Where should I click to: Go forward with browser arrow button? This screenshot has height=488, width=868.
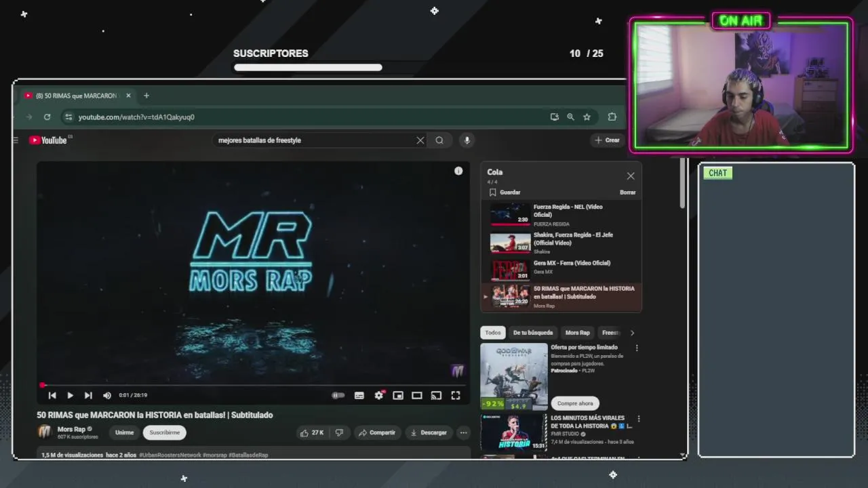(28, 117)
